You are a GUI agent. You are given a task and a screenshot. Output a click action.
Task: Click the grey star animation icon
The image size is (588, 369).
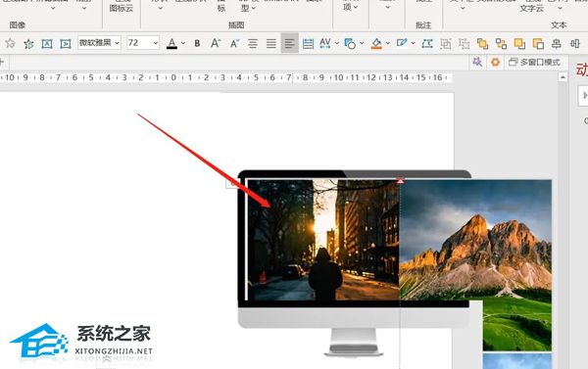(10, 43)
